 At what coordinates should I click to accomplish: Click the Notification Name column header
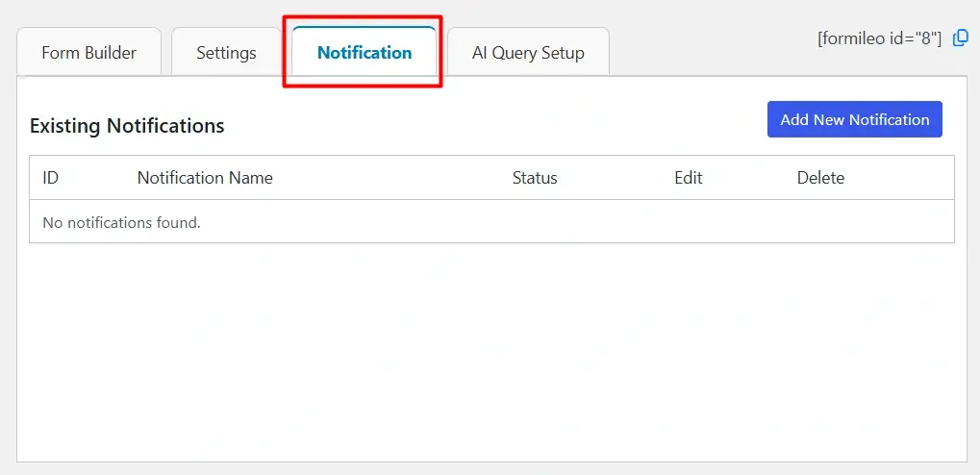(x=205, y=178)
